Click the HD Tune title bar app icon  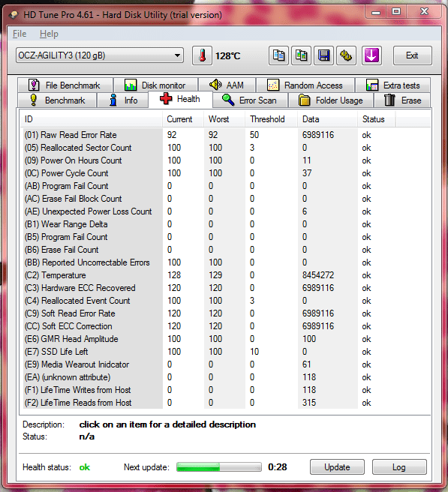[14, 15]
